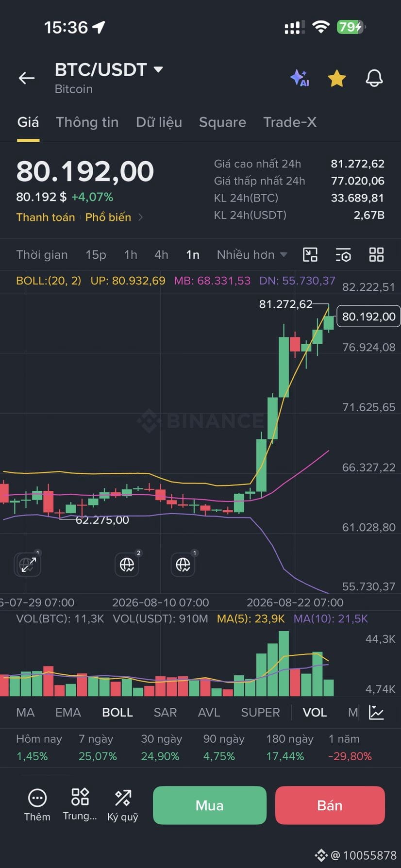
Task: Tap the Wi-Fi status icon
Action: tap(320, 27)
